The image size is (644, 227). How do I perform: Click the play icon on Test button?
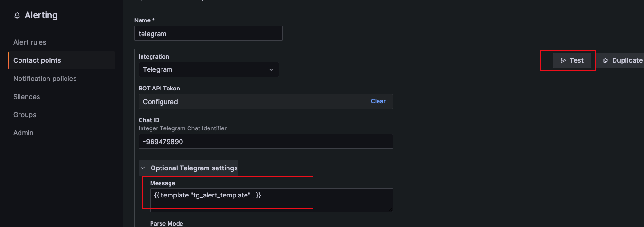tap(563, 60)
